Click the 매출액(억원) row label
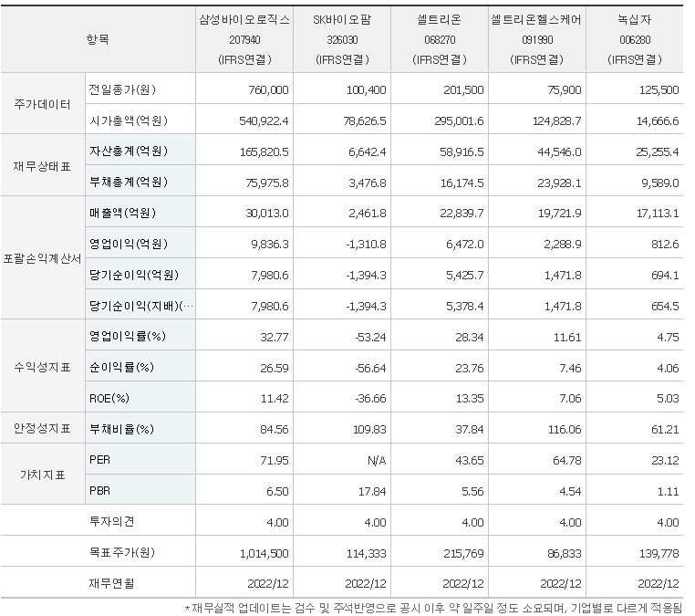The image size is (695, 616). tap(122, 213)
